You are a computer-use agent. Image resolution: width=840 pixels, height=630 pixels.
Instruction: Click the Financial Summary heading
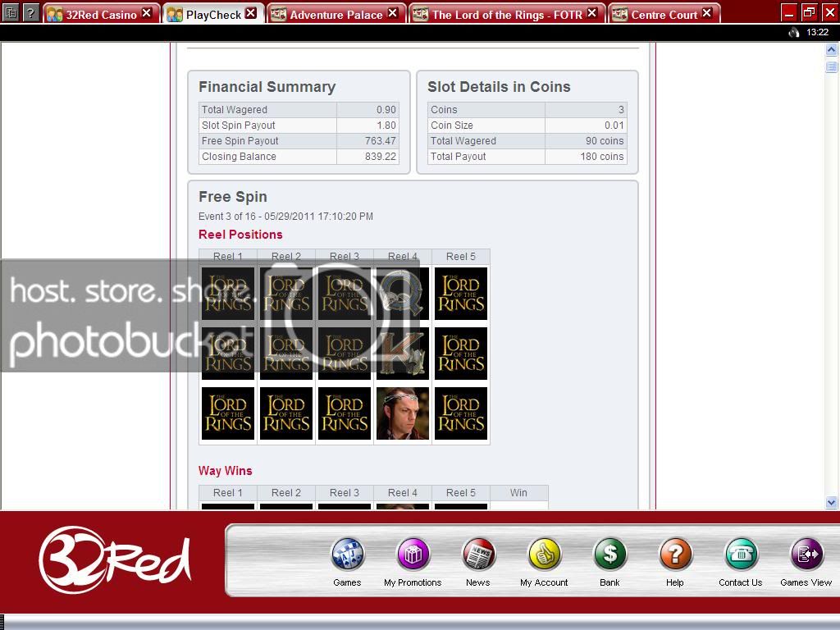[267, 87]
